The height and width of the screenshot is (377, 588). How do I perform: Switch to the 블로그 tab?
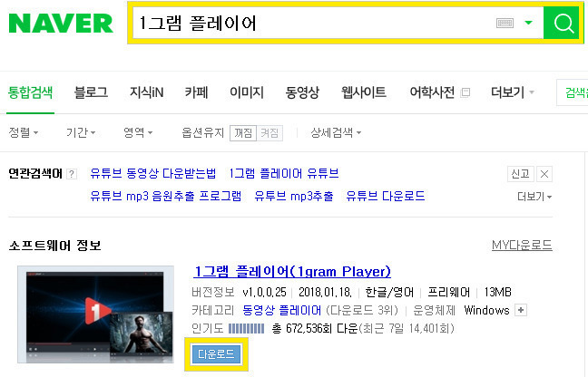coord(91,92)
